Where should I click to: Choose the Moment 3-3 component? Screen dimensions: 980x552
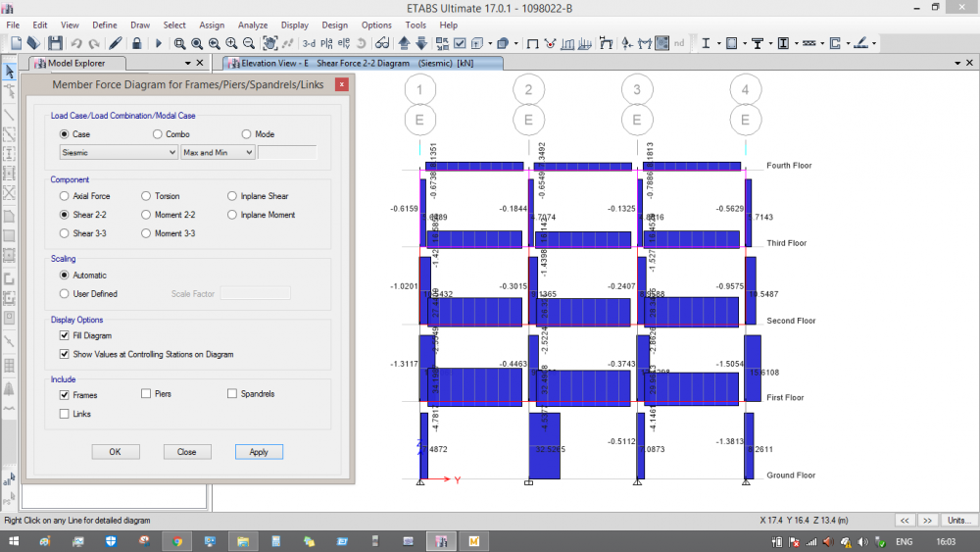point(146,233)
